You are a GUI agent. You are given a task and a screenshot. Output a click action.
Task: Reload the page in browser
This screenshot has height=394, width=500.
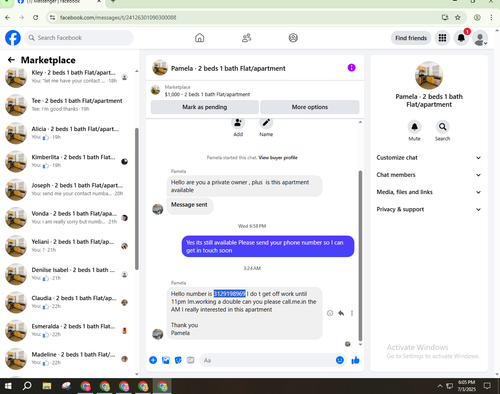[x=36, y=17]
